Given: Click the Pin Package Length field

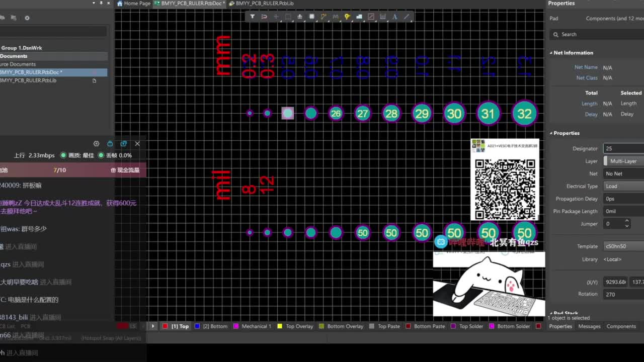Looking at the screenshot, I should (x=623, y=211).
